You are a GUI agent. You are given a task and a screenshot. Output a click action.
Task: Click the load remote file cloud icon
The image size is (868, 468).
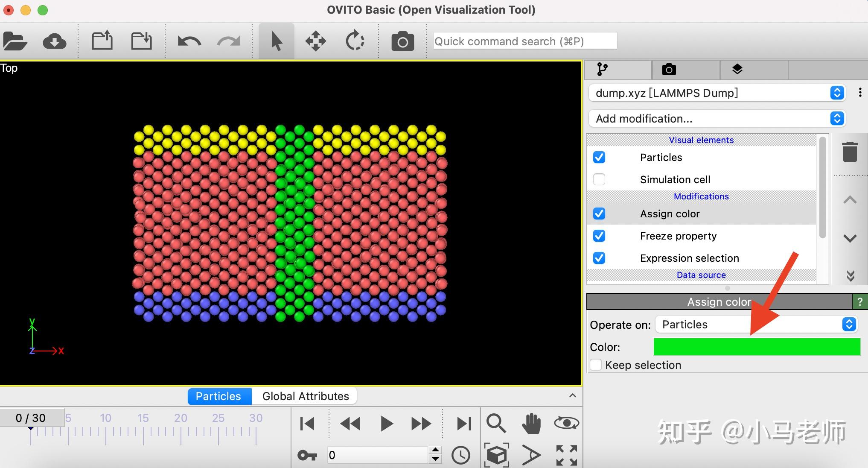pyautogui.click(x=54, y=41)
